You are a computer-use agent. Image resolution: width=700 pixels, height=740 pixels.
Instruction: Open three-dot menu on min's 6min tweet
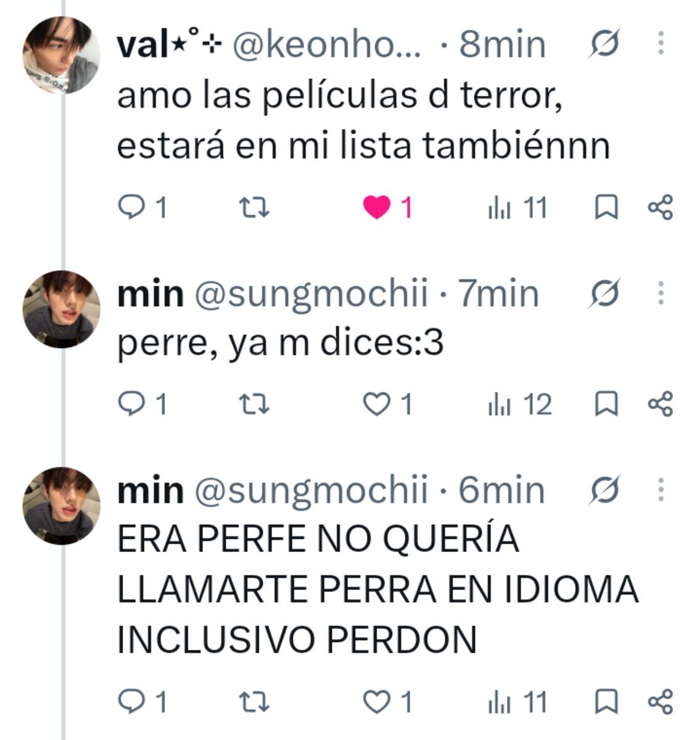pyautogui.click(x=661, y=491)
